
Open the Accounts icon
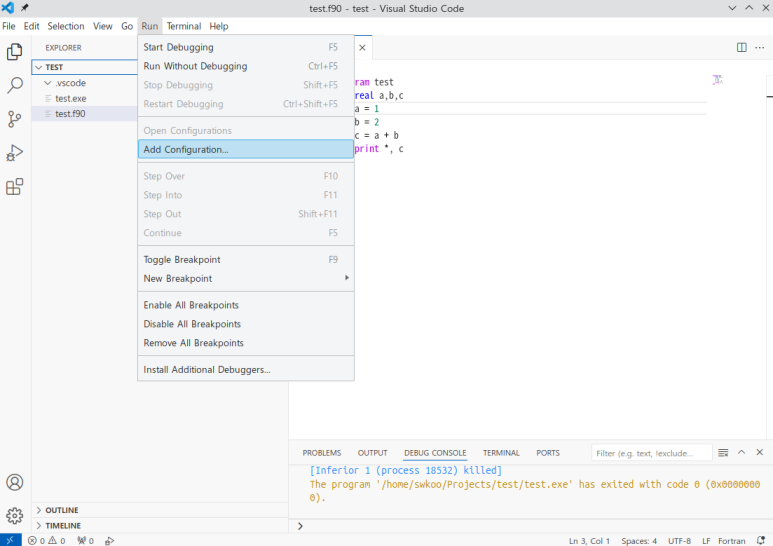(15, 482)
